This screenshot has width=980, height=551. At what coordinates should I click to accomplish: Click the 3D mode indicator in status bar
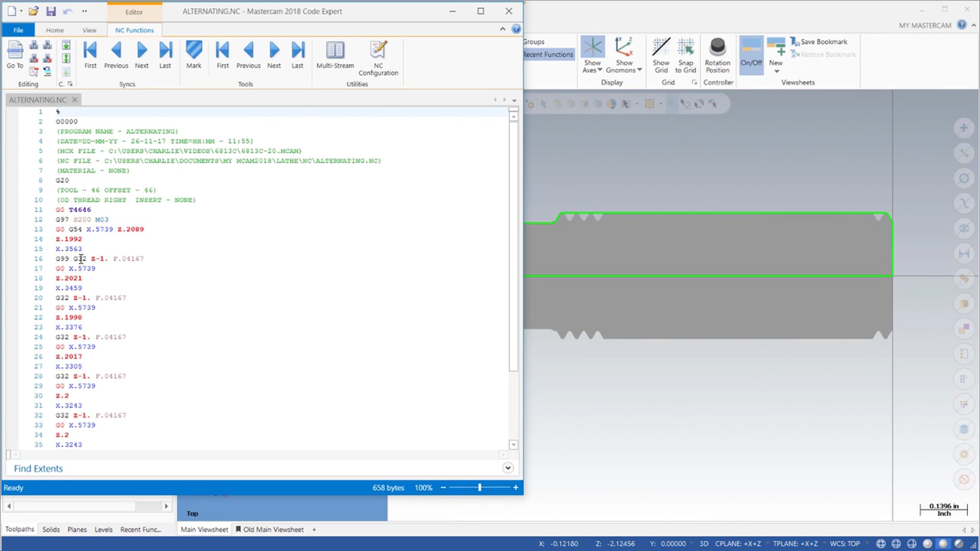point(704,544)
